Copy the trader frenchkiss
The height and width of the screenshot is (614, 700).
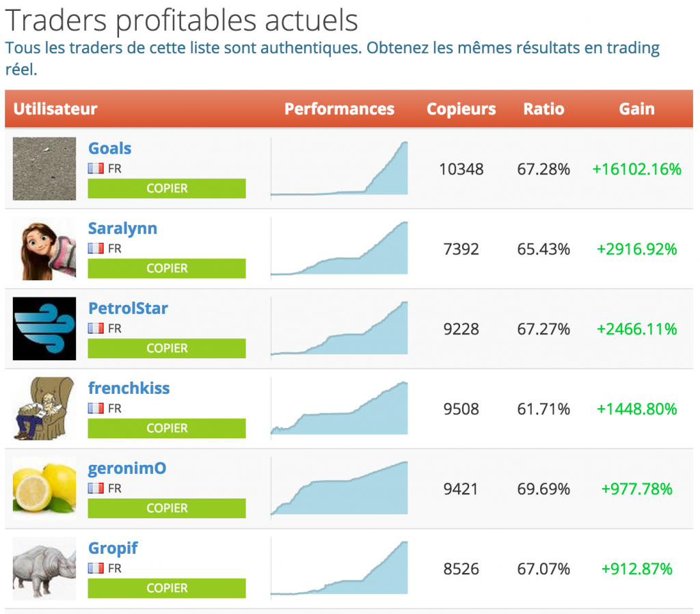(167, 428)
